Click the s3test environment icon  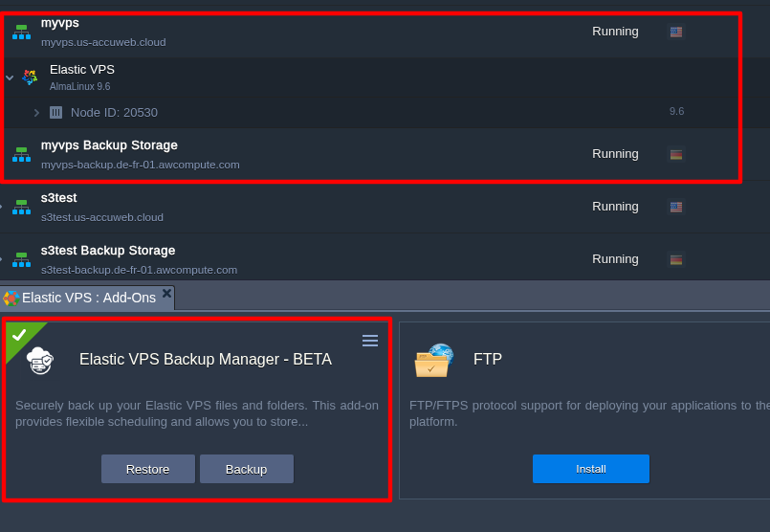pyautogui.click(x=21, y=207)
